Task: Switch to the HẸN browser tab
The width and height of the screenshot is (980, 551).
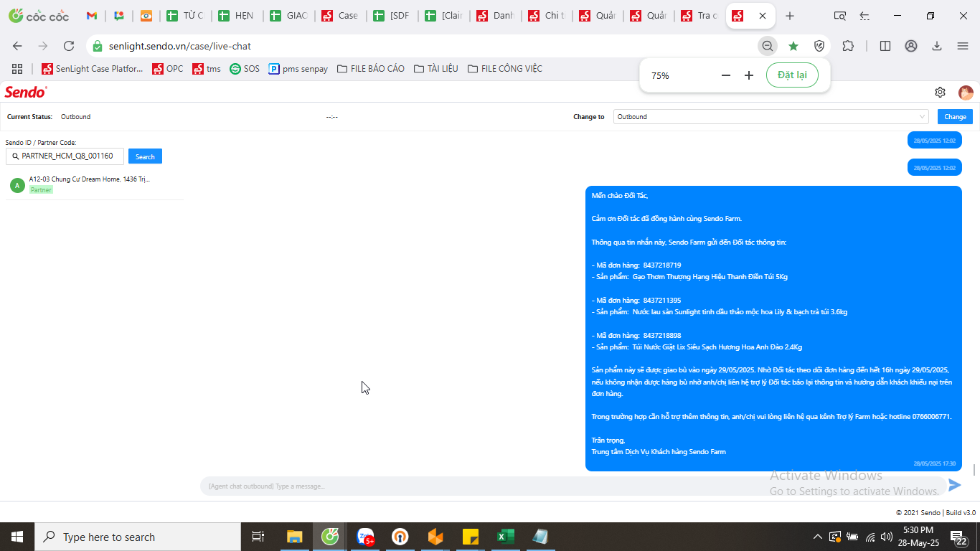Action: click(x=236, y=16)
